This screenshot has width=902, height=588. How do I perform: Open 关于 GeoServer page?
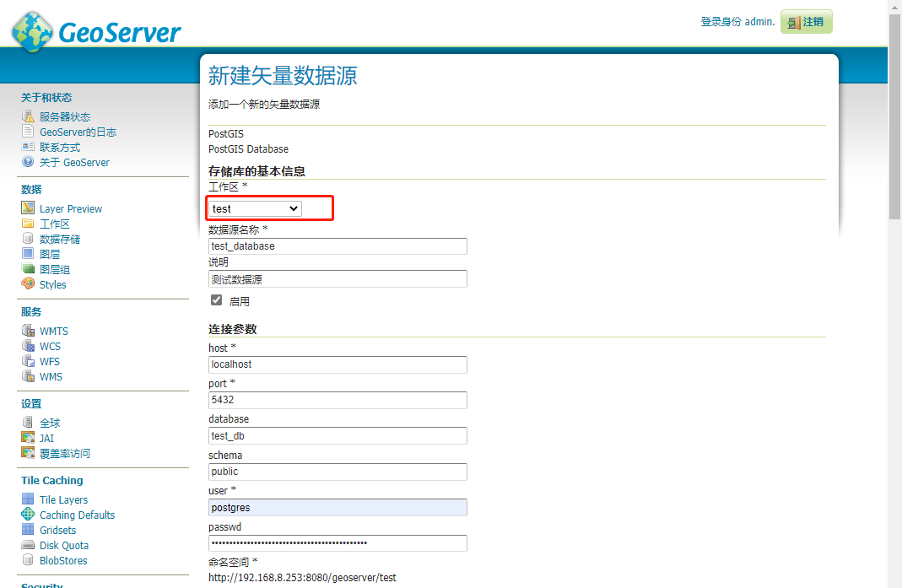(74, 162)
